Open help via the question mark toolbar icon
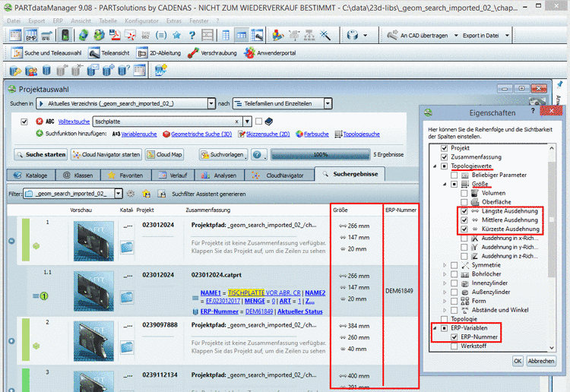The width and height of the screenshot is (570, 392). pyautogui.click(x=192, y=35)
